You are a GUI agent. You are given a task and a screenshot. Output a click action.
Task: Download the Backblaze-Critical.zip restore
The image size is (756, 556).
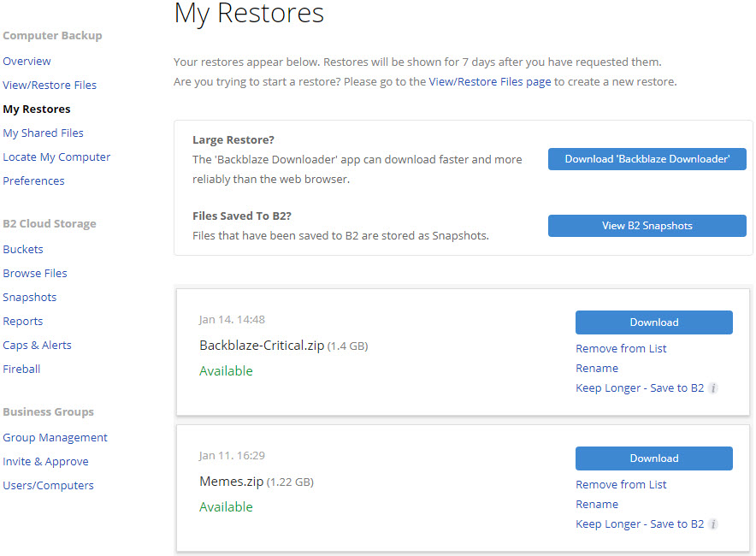[x=653, y=322]
